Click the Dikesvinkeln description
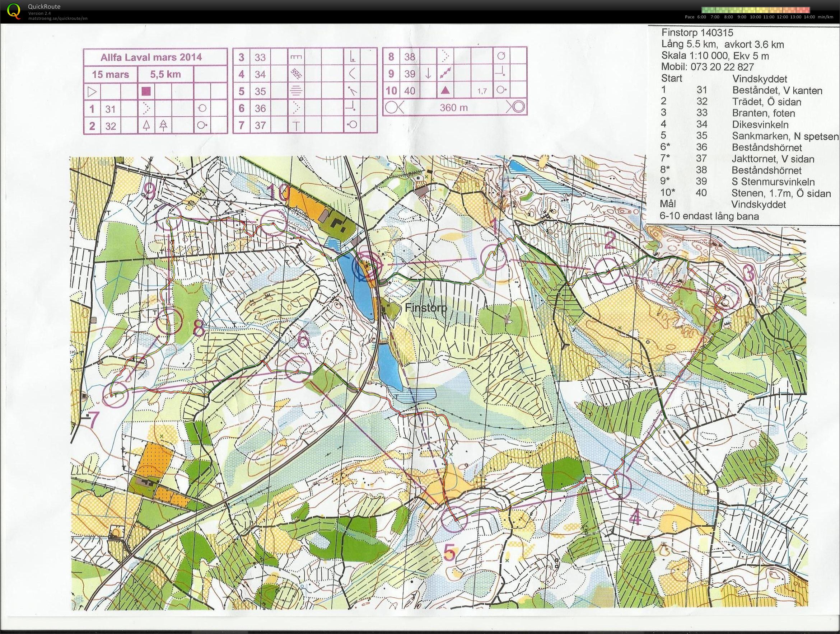Viewport: 840px width, 634px height. click(761, 125)
